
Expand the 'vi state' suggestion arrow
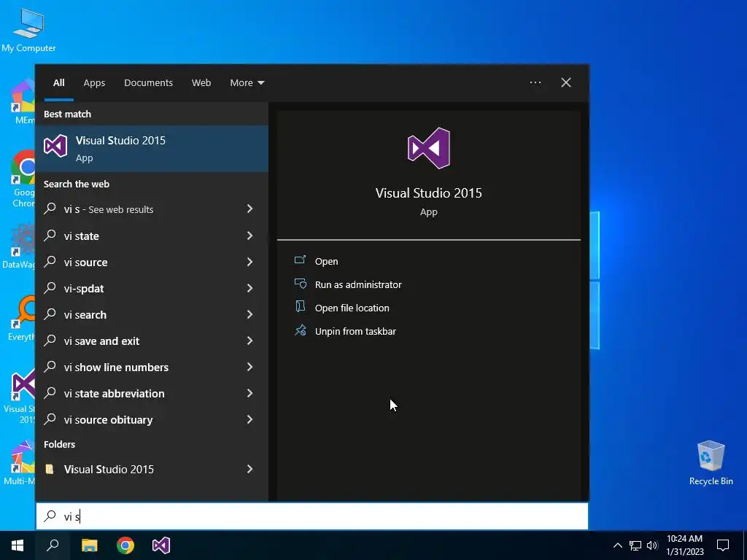pos(249,236)
